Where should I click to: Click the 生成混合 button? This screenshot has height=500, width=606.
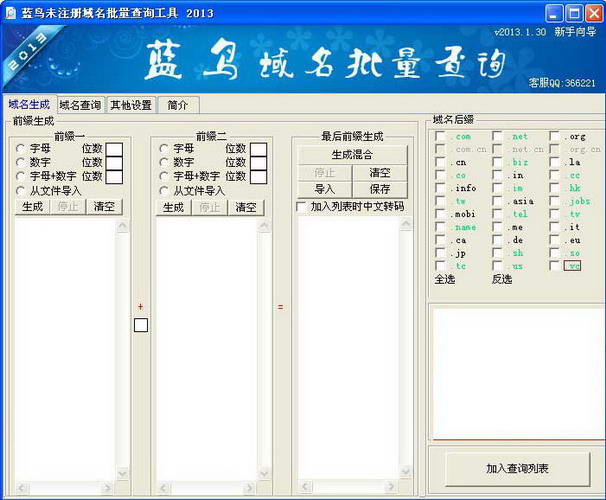352,155
